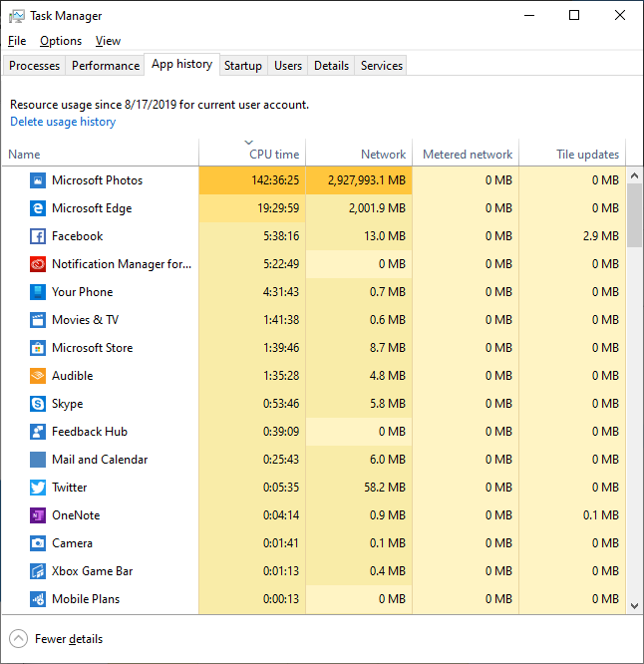Click the scrollbar up arrow

[x=634, y=175]
